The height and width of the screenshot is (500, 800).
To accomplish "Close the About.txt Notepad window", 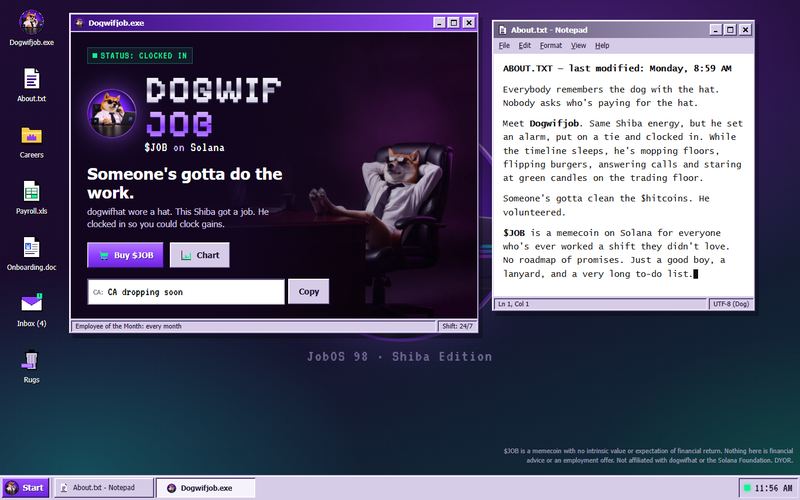I will [x=745, y=30].
